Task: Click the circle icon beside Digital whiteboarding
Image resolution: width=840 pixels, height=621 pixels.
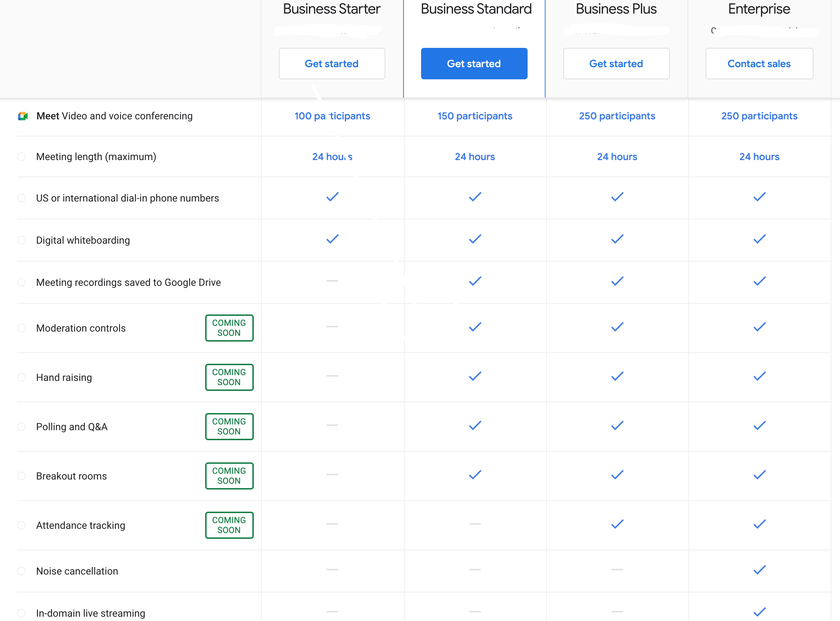Action: [22, 240]
